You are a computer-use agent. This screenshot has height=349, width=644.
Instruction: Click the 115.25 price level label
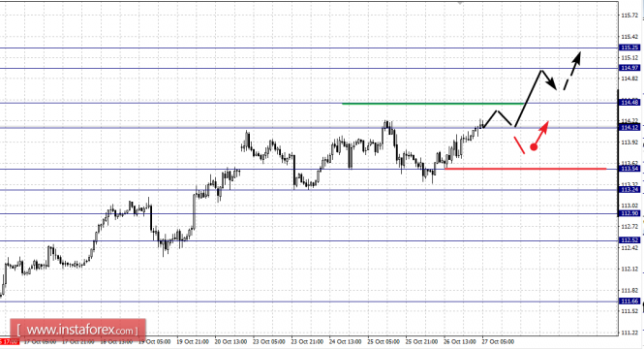point(629,48)
